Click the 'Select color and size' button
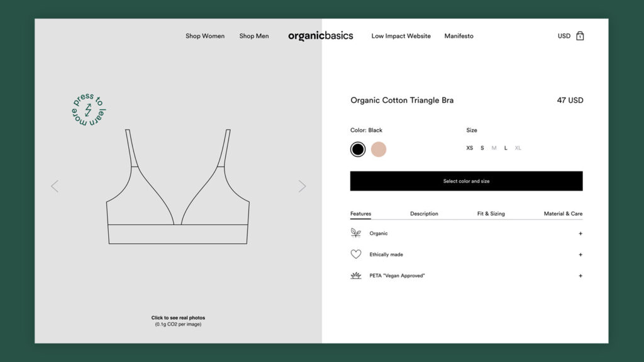Viewport: 644px width, 362px height. tap(466, 181)
